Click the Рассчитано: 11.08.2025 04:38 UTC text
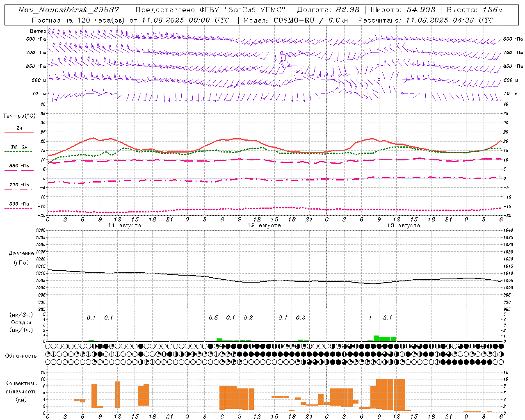This screenshot has width=525, height=420. (x=426, y=20)
